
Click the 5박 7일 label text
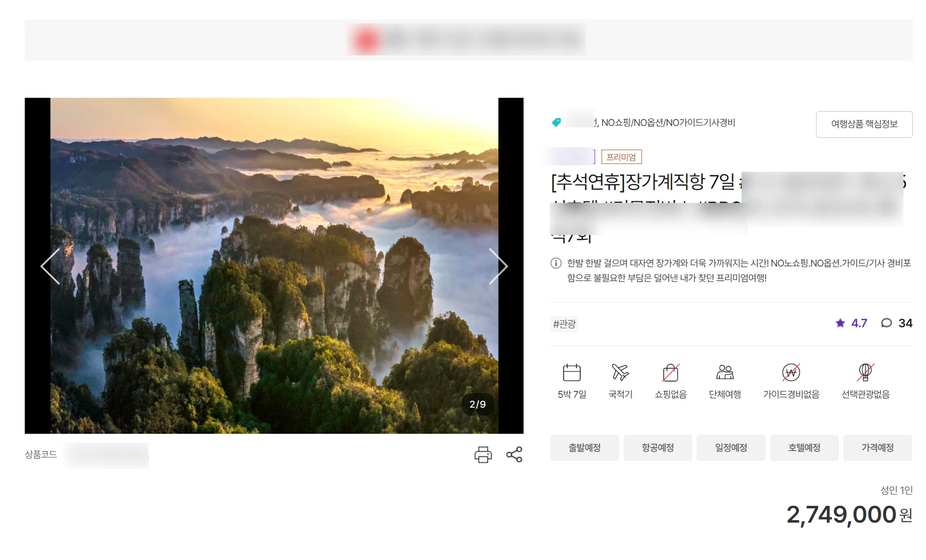[x=572, y=394]
